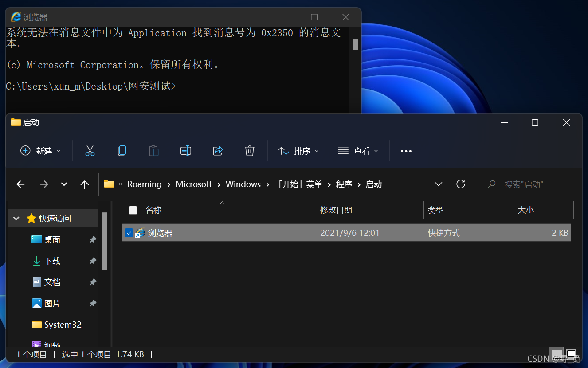Open the 排序 (Sort) dropdown

point(298,151)
